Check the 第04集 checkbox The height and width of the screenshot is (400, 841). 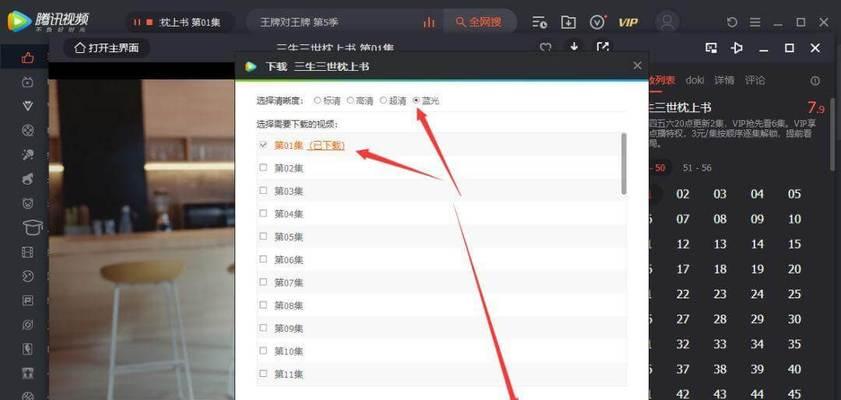click(263, 213)
